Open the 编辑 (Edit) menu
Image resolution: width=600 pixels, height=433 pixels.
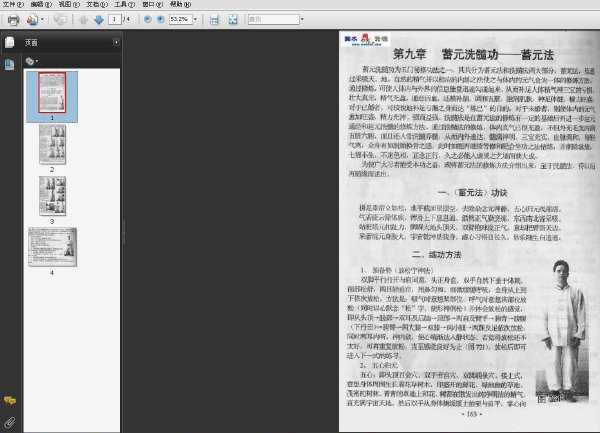(x=41, y=4)
